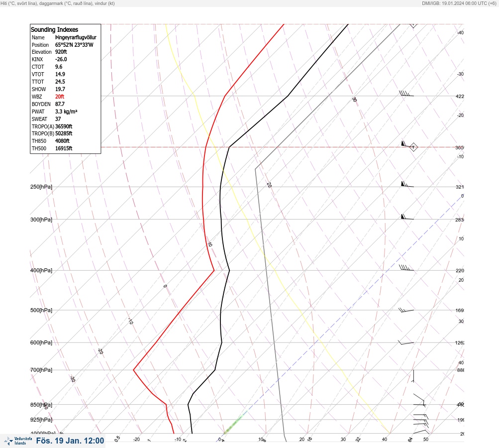Screen dimensions: 499x448
Task: Select VTOT value 14.9
Action: 60,74
